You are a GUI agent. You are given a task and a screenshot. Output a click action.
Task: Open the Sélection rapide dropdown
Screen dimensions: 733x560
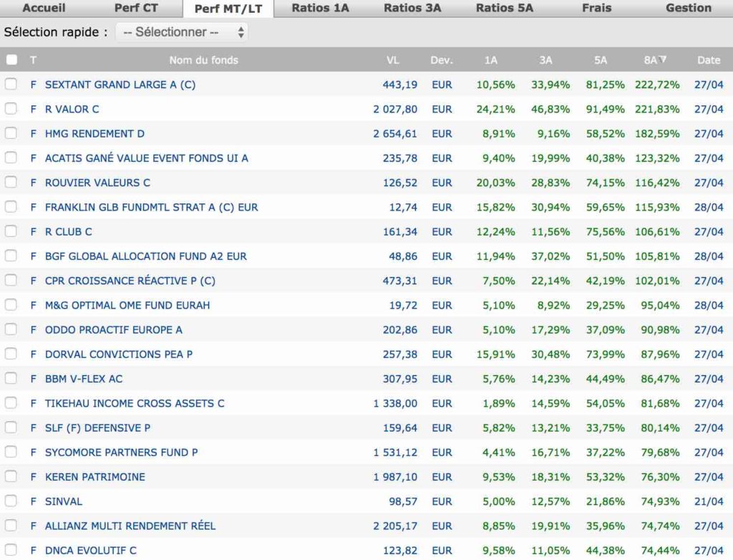click(182, 32)
